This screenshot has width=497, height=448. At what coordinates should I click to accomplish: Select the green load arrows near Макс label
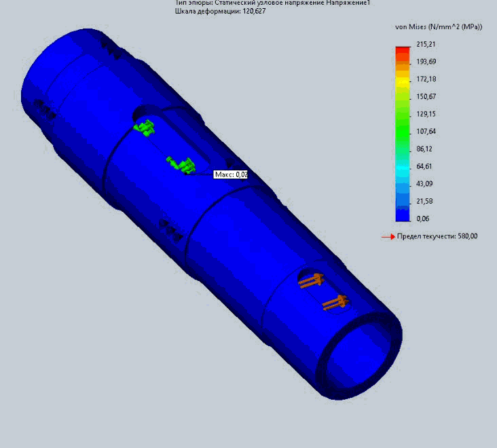[x=181, y=164]
